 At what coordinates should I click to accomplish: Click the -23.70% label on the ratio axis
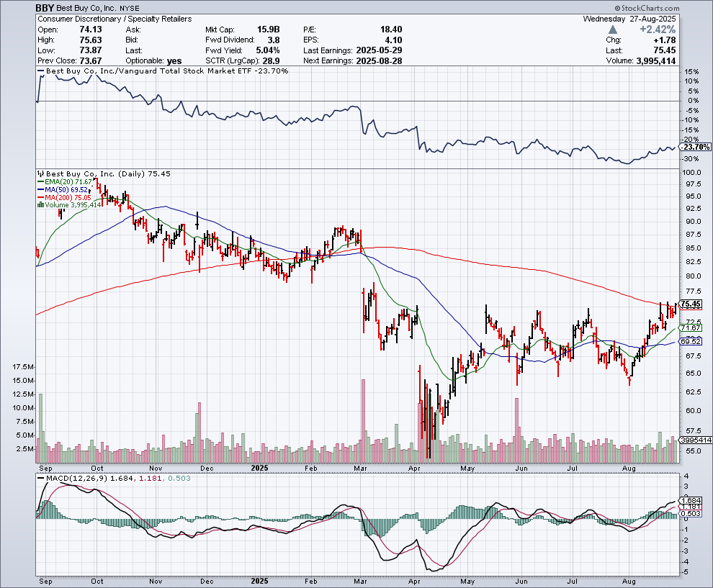tap(695, 147)
